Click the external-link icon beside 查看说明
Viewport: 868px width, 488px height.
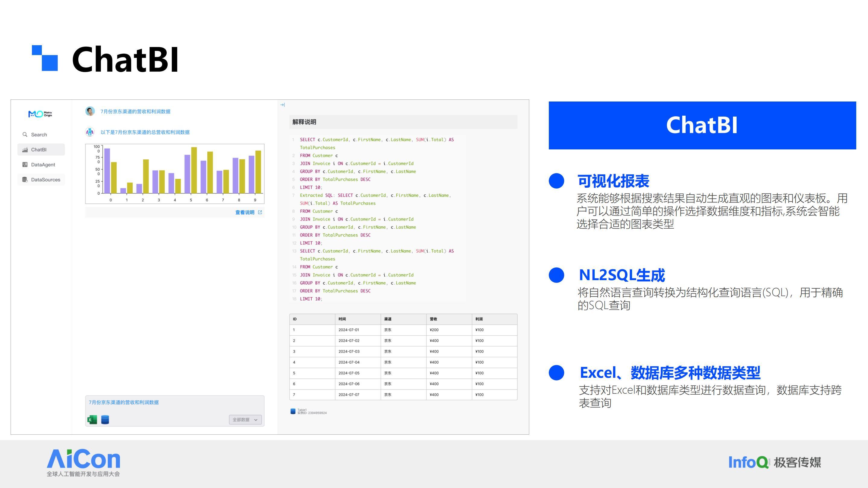[260, 212]
